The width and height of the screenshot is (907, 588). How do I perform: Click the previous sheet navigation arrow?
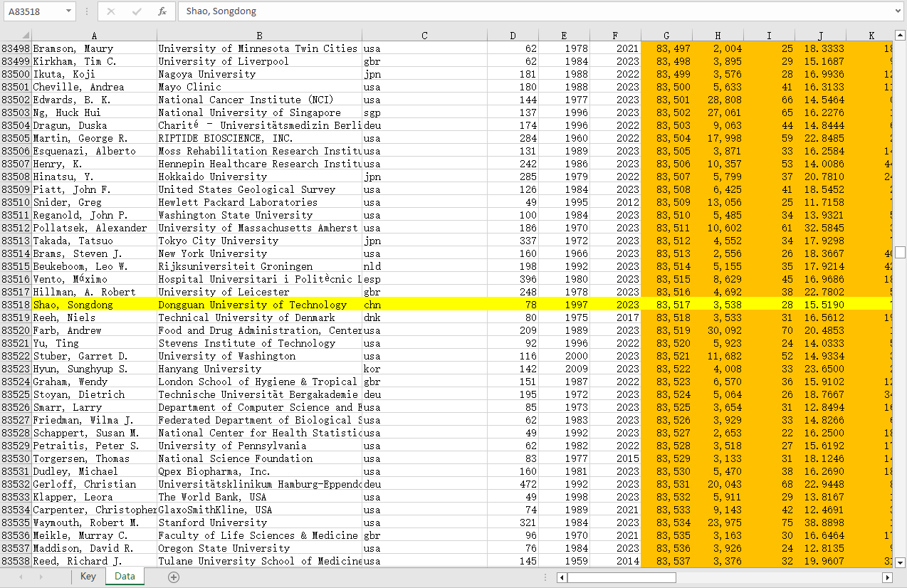pos(21,577)
